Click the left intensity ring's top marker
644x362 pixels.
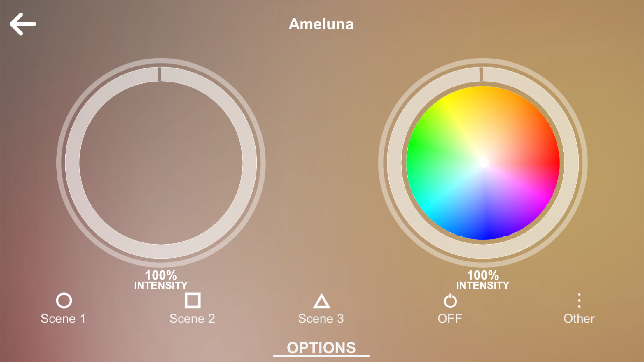pos(159,74)
